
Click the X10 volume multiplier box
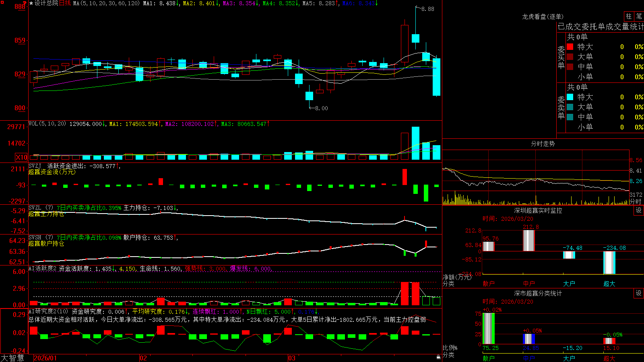(21, 157)
